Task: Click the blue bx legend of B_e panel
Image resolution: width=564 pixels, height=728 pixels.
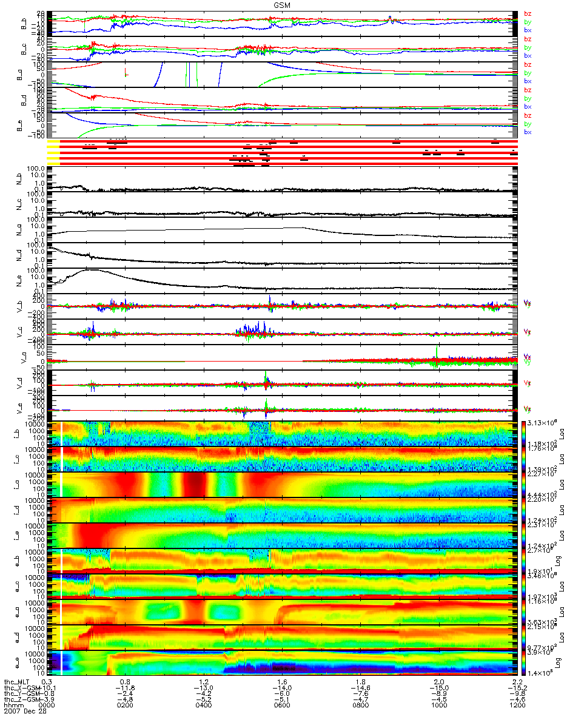Action: point(528,132)
